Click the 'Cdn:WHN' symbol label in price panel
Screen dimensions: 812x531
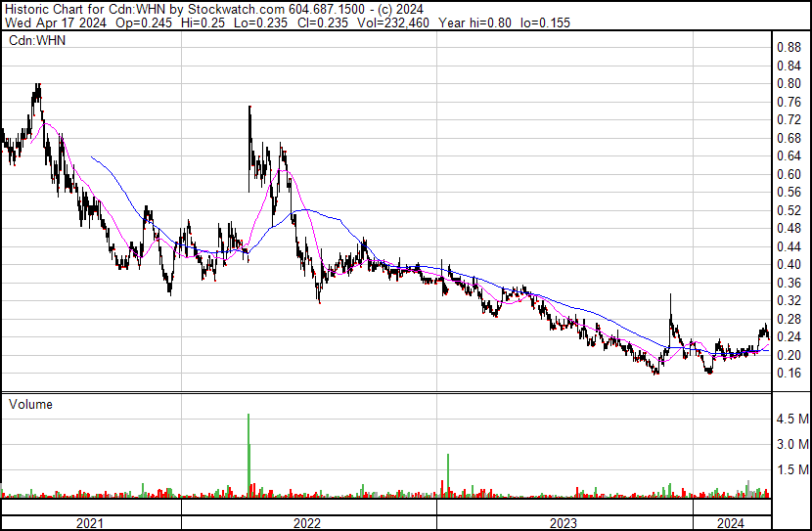coord(37,40)
